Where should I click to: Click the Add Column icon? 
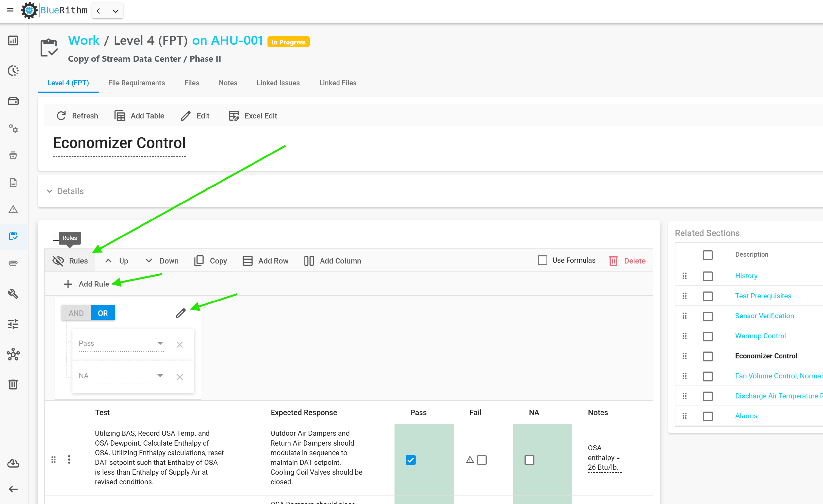click(309, 261)
